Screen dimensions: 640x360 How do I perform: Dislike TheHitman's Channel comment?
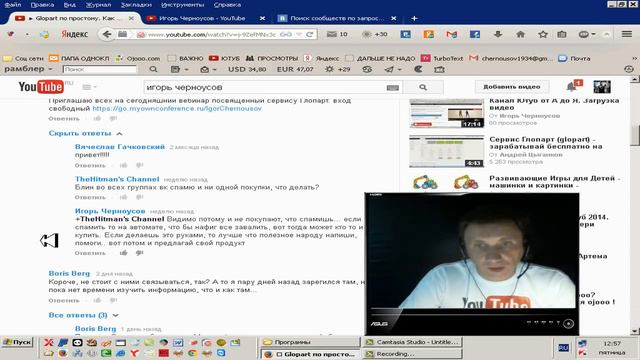[x=140, y=197]
